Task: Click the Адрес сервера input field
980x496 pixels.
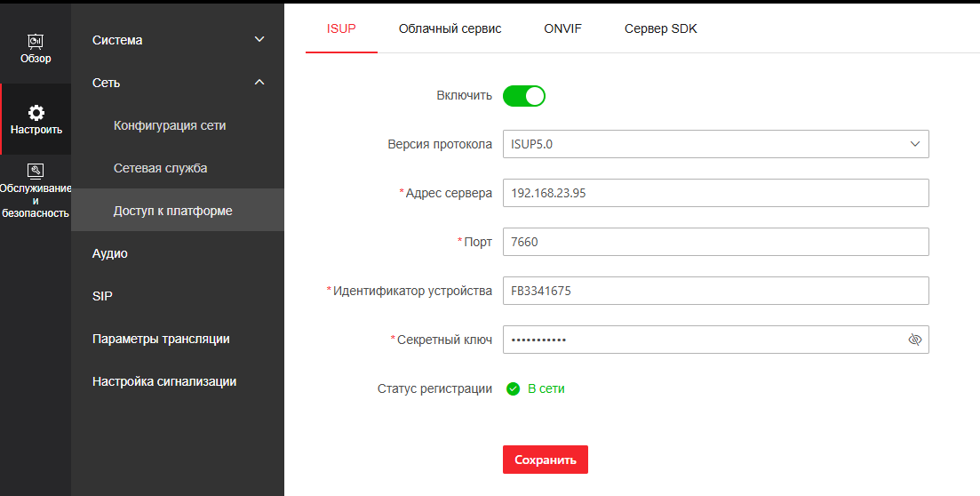Action: (x=715, y=193)
